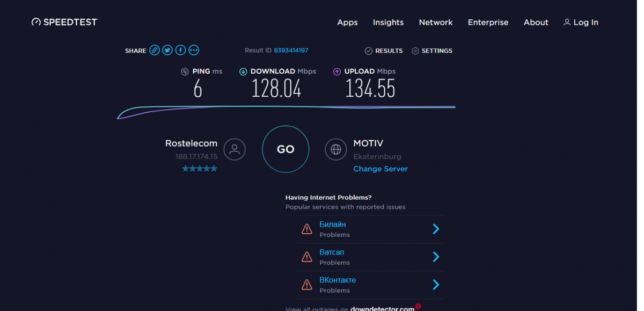Screen dimensions: 644x311
Task: Click the download speed value 128.04
Action: 276,88
